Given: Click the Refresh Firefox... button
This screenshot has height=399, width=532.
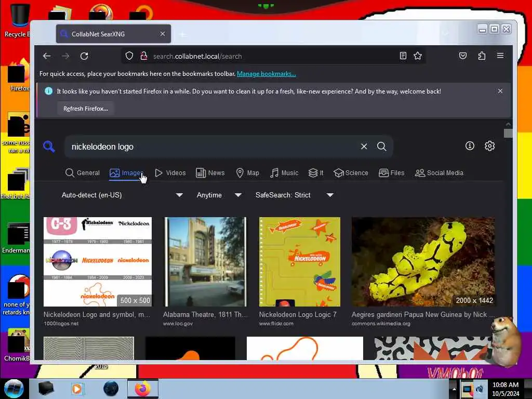Looking at the screenshot, I should click(86, 109).
